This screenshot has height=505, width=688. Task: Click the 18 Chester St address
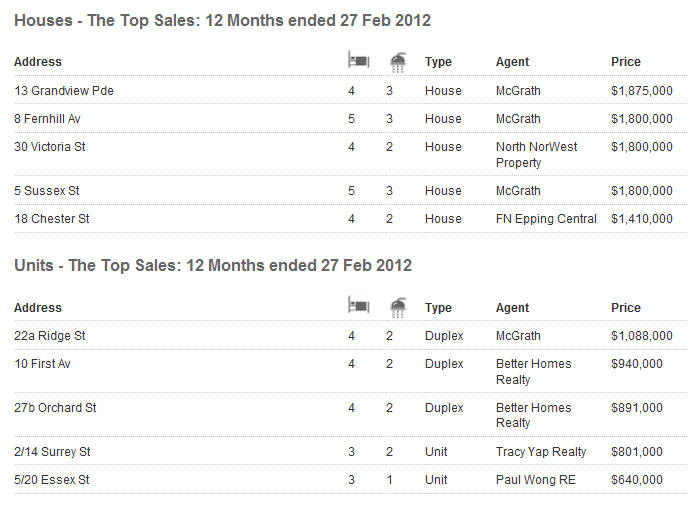click(x=52, y=219)
